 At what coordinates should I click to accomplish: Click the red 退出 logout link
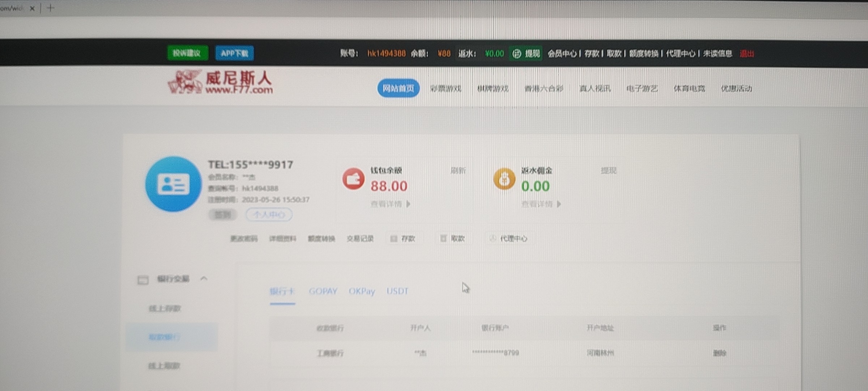click(x=747, y=54)
